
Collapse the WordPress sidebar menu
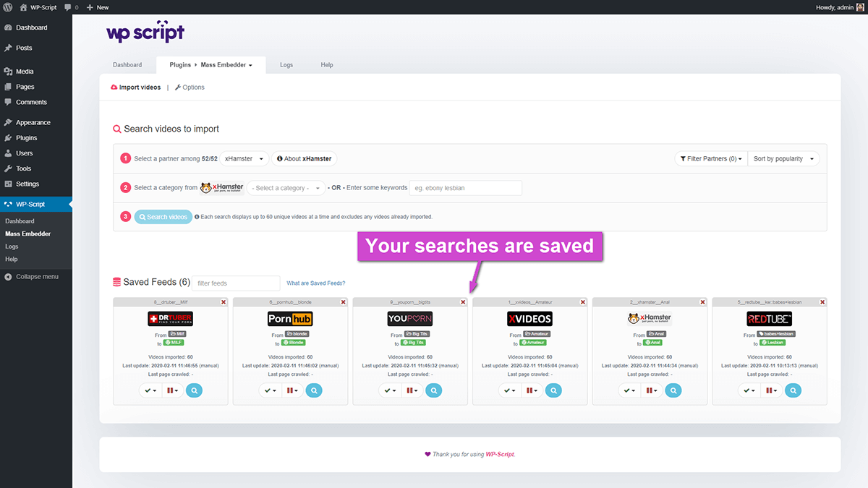pyautogui.click(x=32, y=277)
